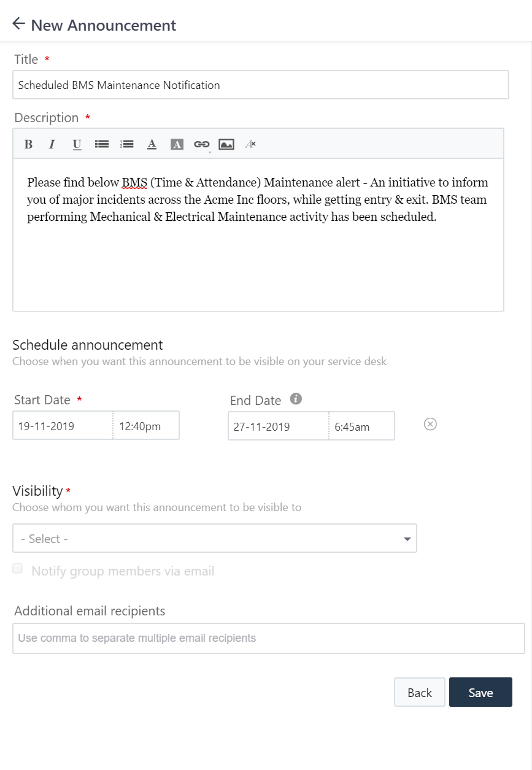Open the Visibility select dropdown
The width and height of the screenshot is (532, 770).
pyautogui.click(x=215, y=538)
